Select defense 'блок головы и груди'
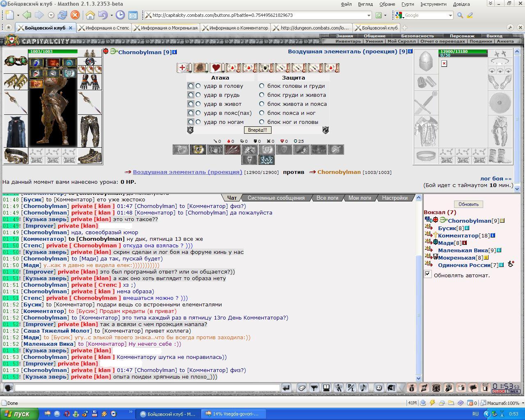This screenshot has height=420, width=525. 262,86
